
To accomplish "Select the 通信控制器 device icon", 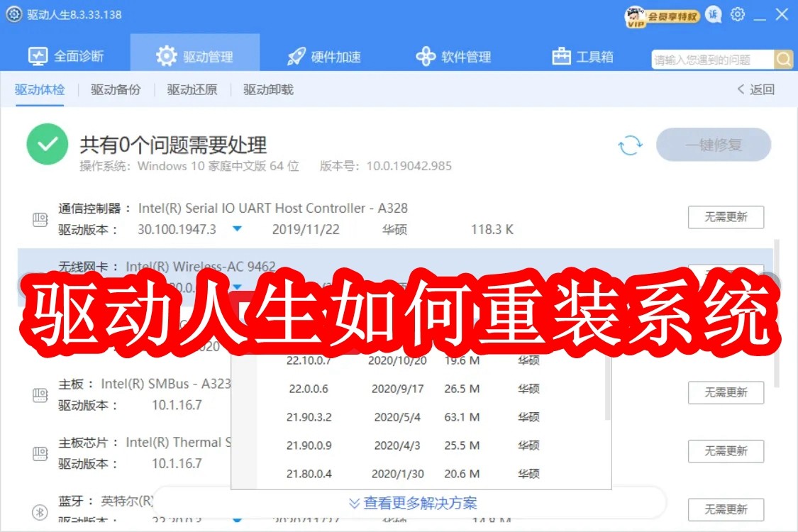I will coord(40,219).
